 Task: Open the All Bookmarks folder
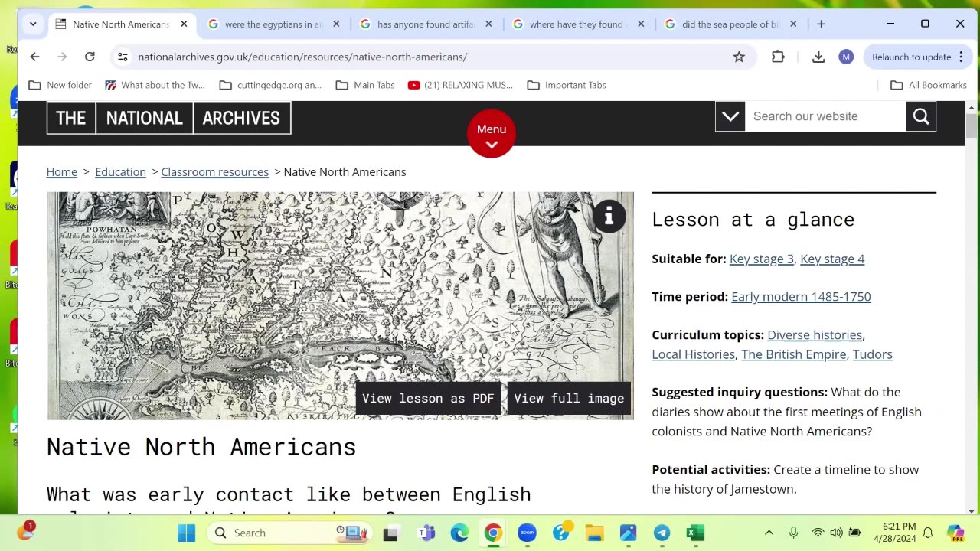click(x=928, y=85)
